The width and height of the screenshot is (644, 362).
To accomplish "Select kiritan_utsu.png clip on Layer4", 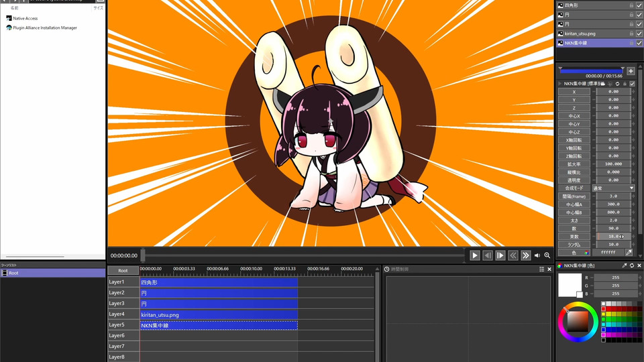I will click(219, 315).
